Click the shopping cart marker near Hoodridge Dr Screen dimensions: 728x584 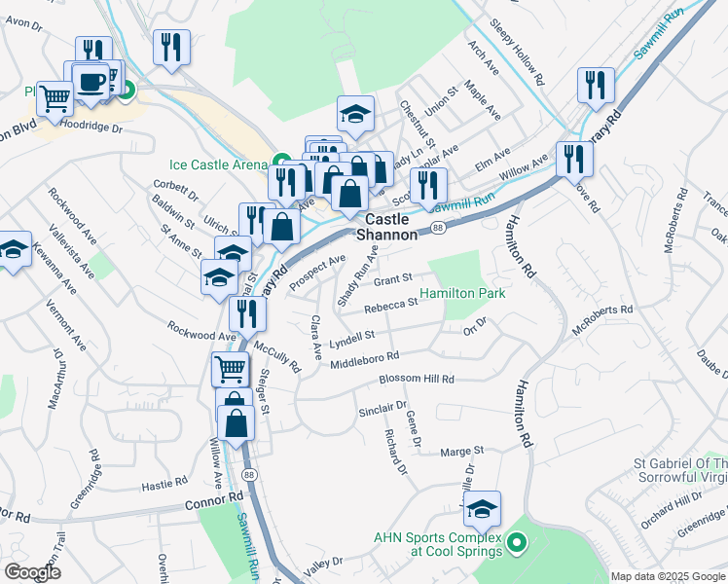click(x=55, y=100)
